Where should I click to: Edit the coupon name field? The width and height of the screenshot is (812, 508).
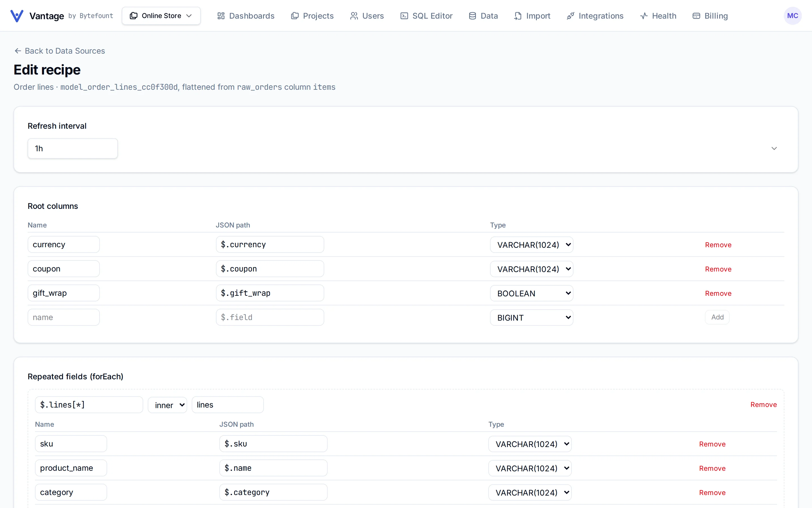point(64,269)
